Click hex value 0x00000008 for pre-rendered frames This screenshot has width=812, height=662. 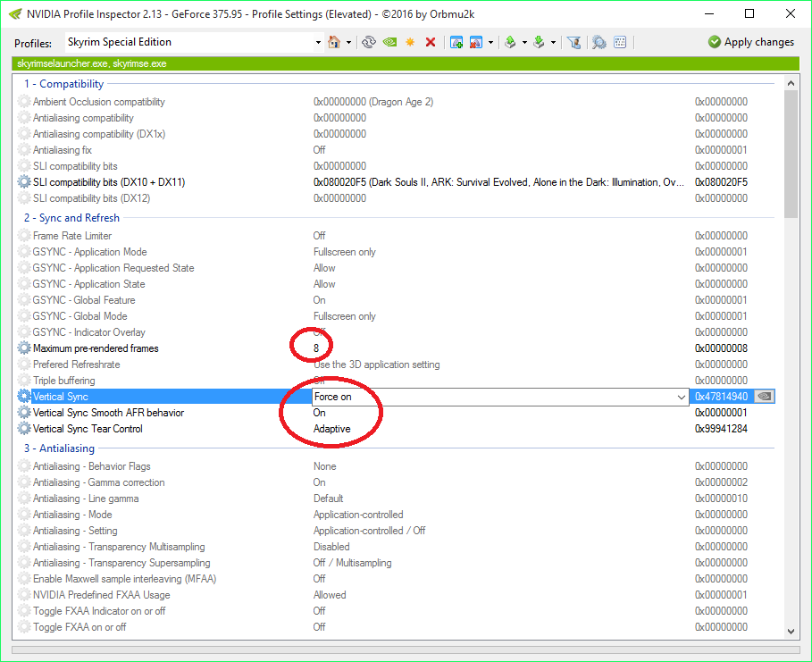pos(721,348)
